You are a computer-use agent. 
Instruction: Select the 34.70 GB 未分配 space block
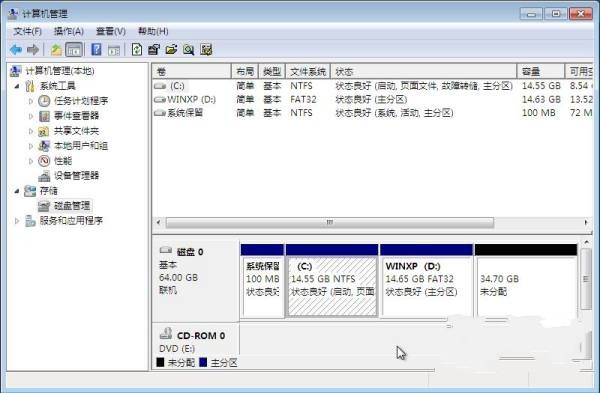526,281
